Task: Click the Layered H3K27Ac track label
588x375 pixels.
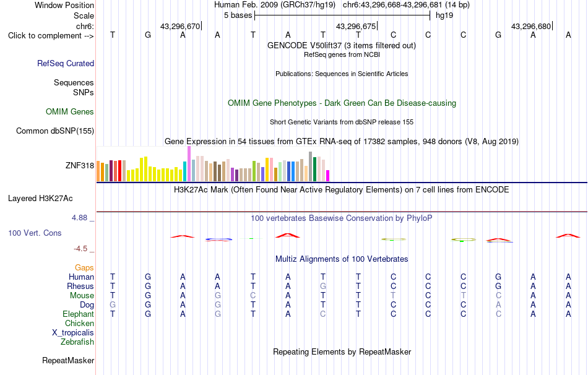Action: pos(40,199)
